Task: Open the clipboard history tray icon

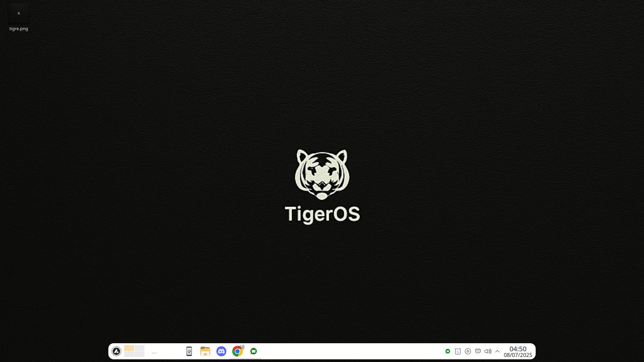Action: [458, 351]
